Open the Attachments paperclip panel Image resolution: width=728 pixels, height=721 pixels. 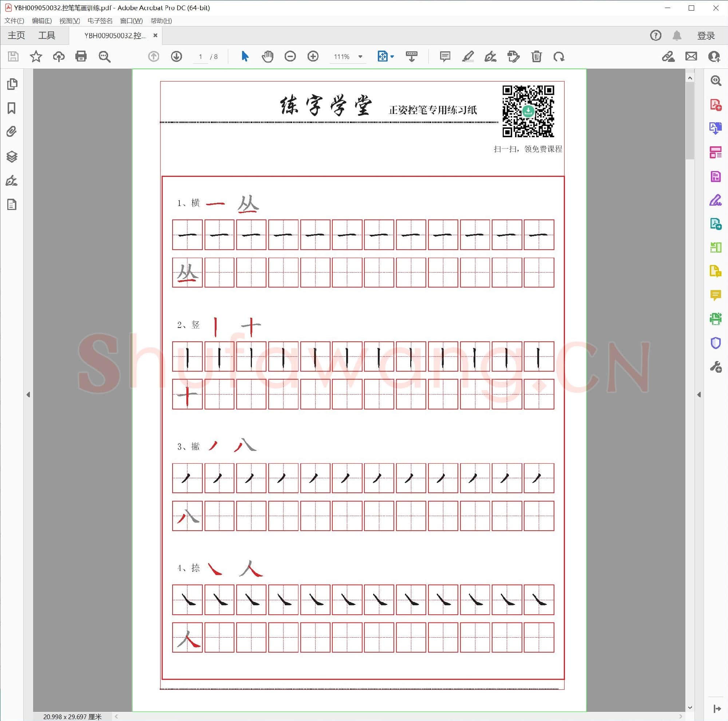12,132
